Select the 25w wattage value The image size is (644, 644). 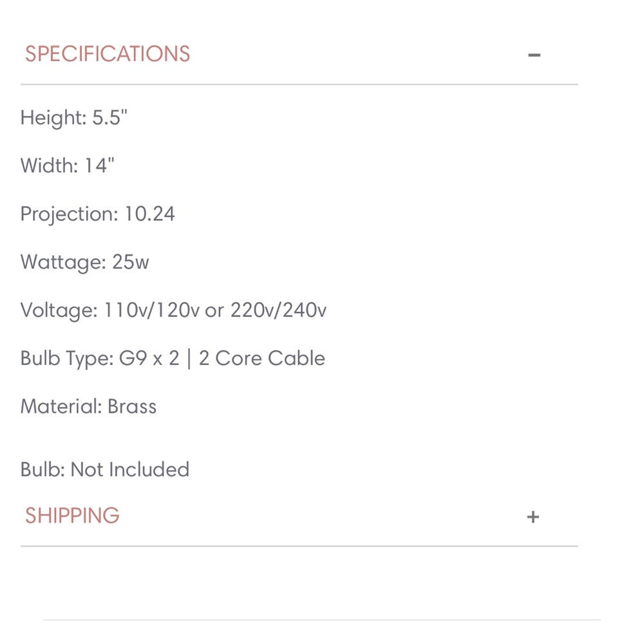131,262
